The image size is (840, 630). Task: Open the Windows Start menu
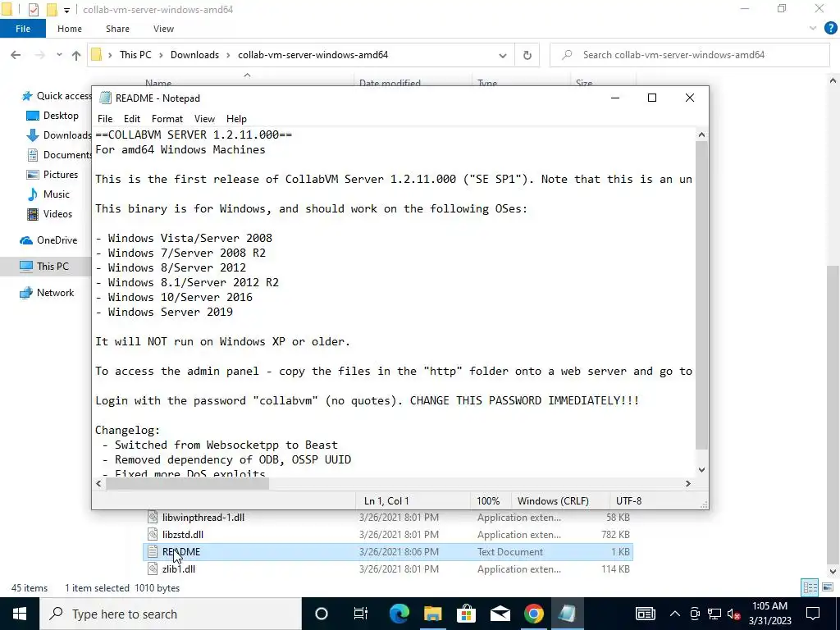(20, 614)
